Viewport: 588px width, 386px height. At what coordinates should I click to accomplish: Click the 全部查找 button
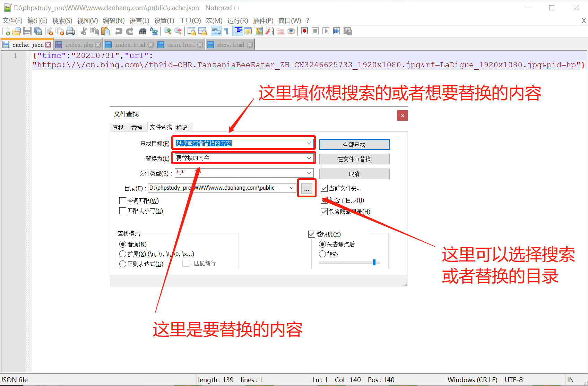(x=354, y=144)
